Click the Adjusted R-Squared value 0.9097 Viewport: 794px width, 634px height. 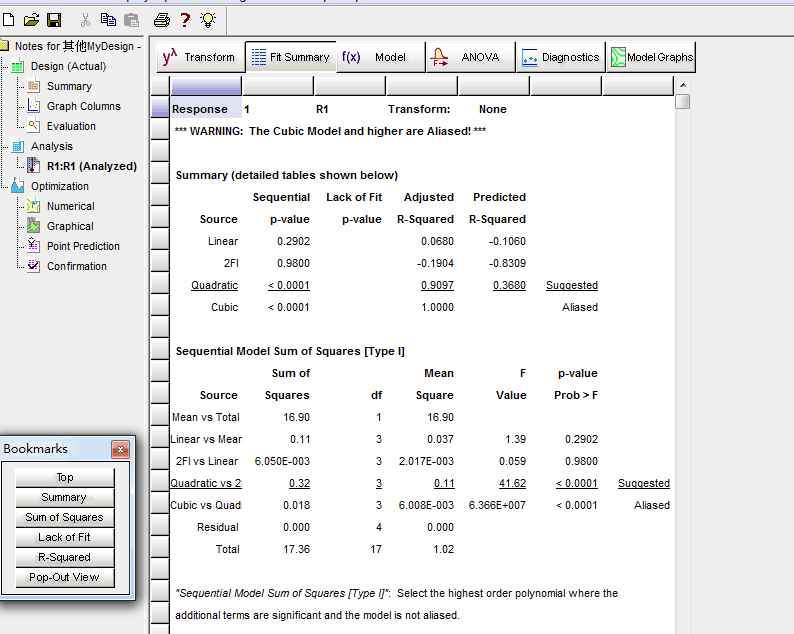pos(438,285)
